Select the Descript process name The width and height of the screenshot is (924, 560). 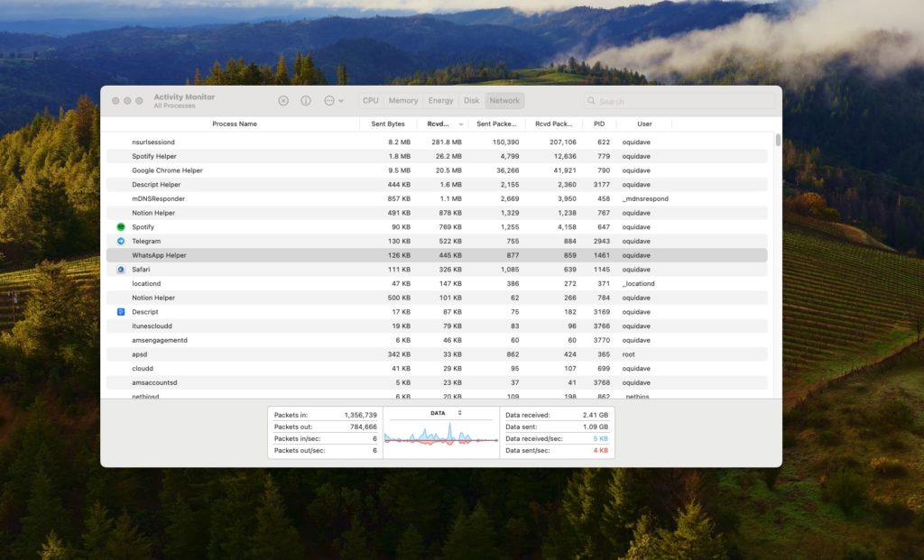click(x=145, y=311)
